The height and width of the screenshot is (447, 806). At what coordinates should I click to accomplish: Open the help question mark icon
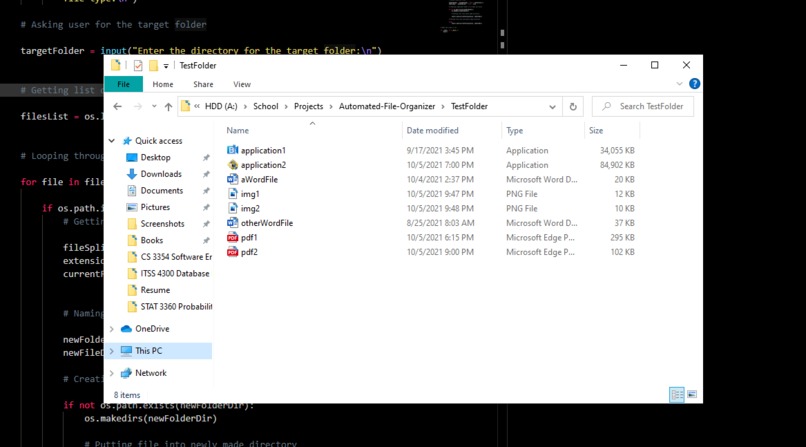tap(694, 84)
